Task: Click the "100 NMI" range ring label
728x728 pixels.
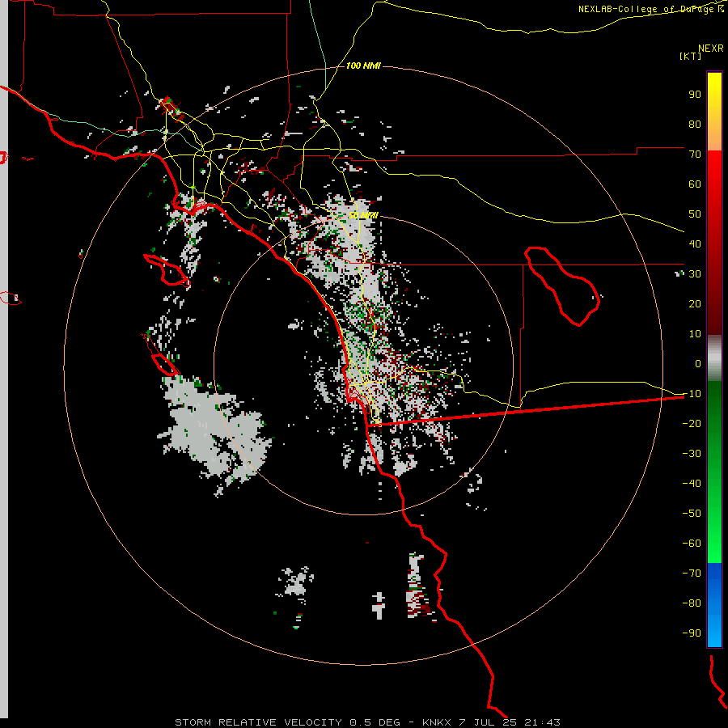Action: point(363,66)
